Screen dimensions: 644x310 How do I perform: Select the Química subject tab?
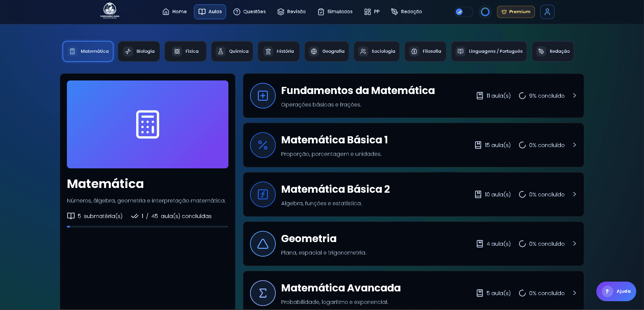pyautogui.click(x=232, y=51)
